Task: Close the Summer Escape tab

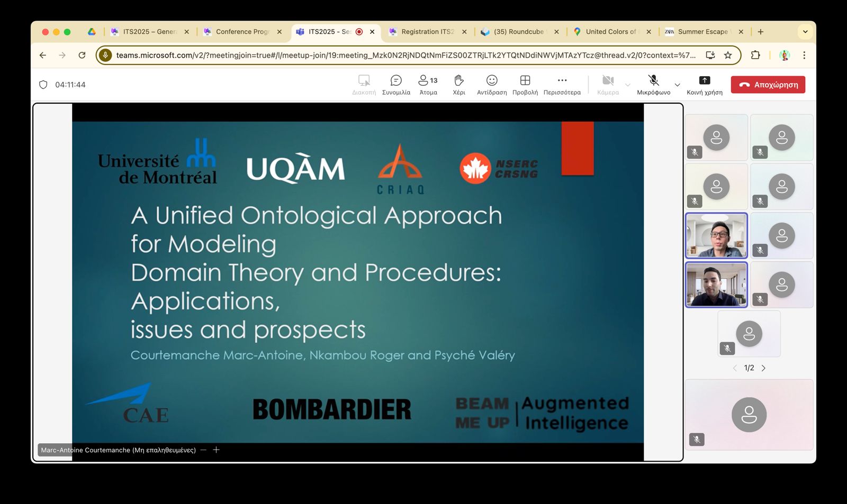Action: point(741,32)
